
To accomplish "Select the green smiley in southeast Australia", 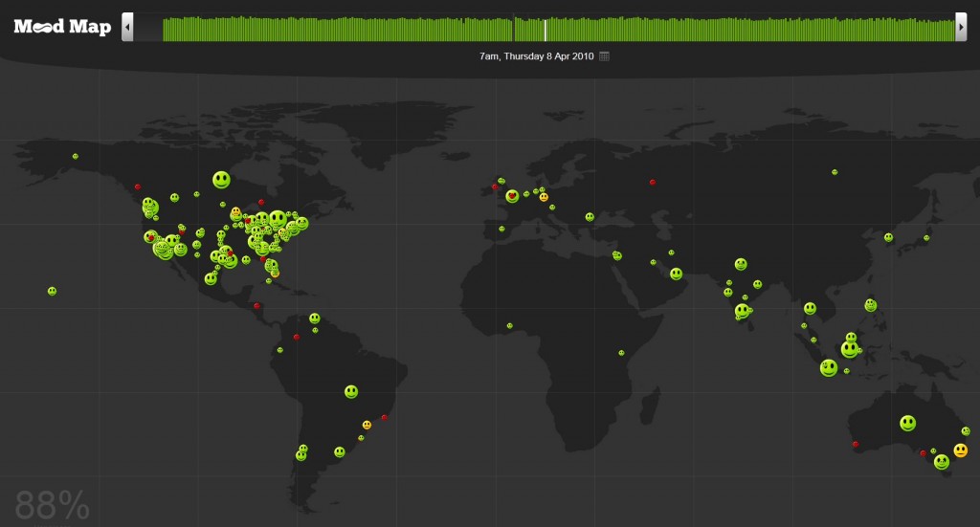I will click(x=942, y=462).
